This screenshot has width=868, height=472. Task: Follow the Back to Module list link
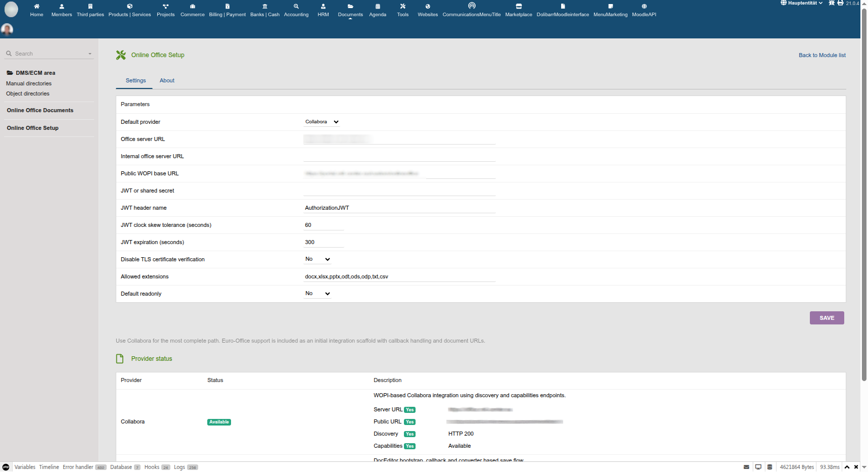[821, 56]
